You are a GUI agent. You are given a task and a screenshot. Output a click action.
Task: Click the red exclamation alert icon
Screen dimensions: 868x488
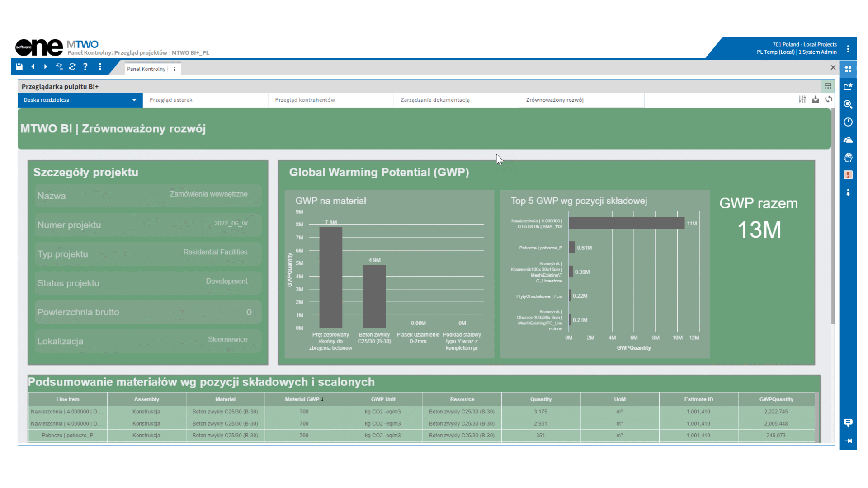tap(848, 175)
